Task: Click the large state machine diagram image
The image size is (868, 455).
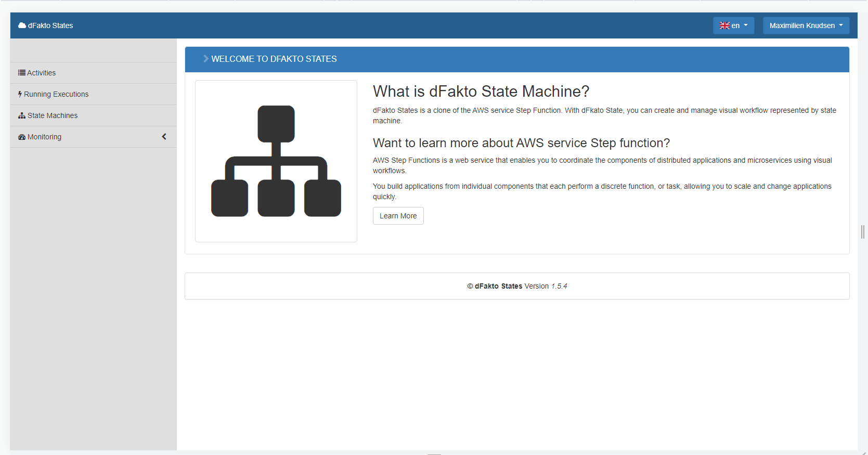Action: pyautogui.click(x=276, y=161)
